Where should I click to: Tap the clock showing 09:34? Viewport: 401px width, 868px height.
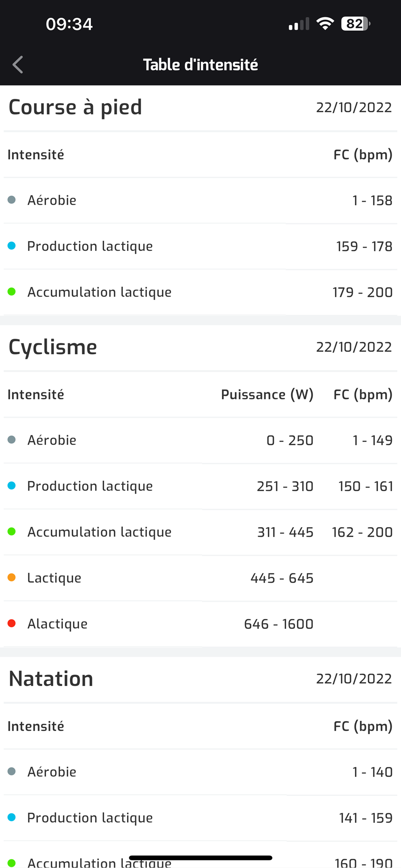pos(69,24)
